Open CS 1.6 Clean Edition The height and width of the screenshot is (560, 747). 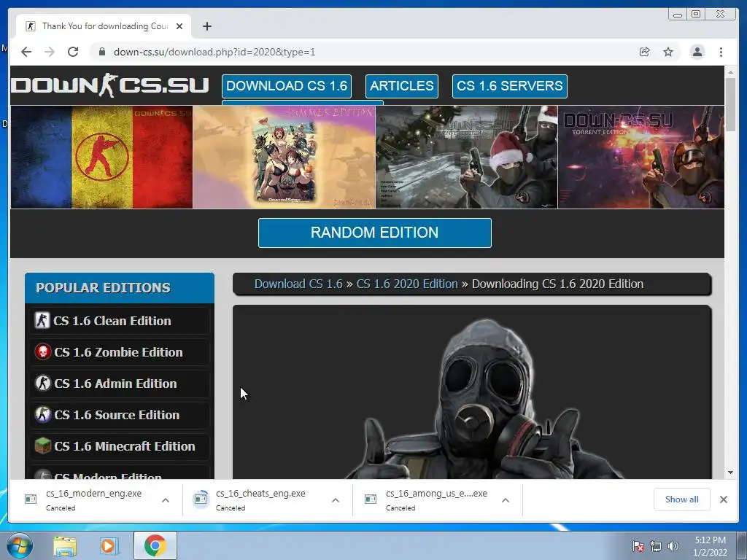point(119,321)
